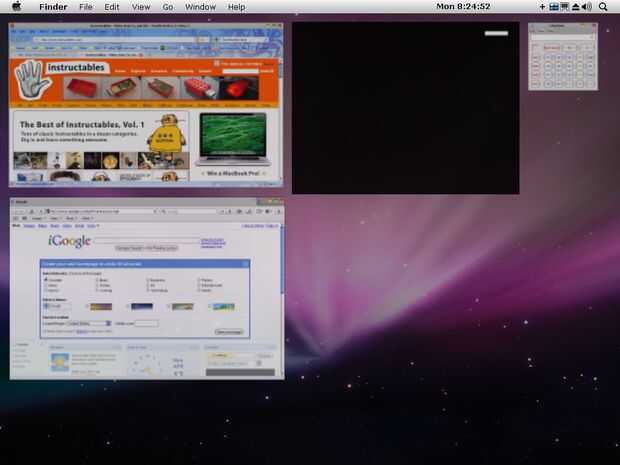Screen dimensions: 620x465
Task: Open the Help menu
Action: point(236,7)
